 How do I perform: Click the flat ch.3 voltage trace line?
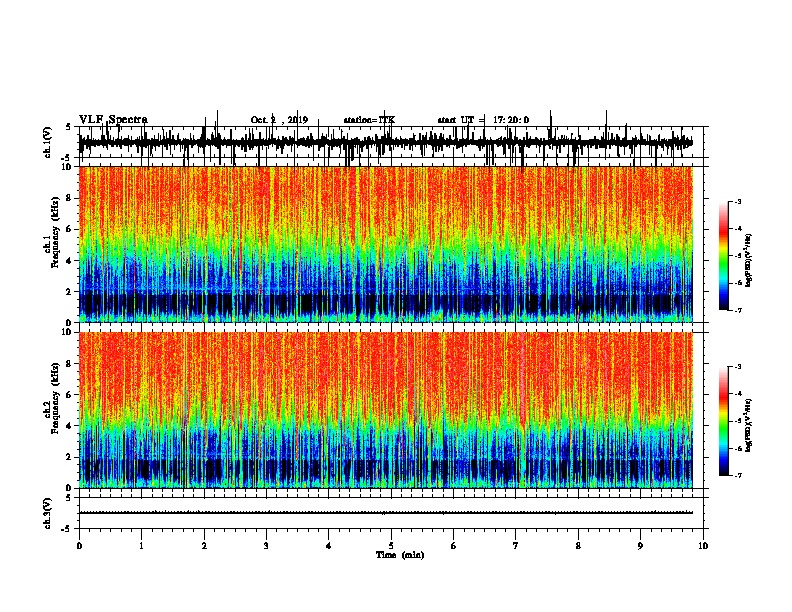click(385, 513)
